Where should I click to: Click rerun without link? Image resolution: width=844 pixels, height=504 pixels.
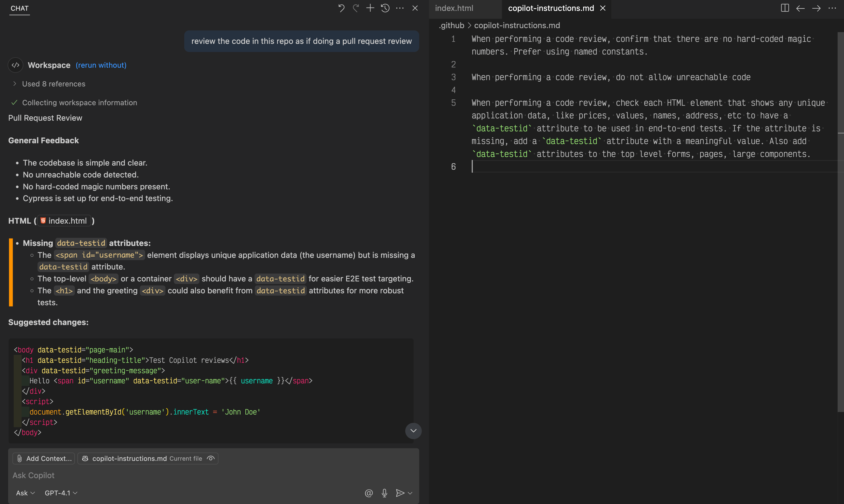[x=101, y=65]
